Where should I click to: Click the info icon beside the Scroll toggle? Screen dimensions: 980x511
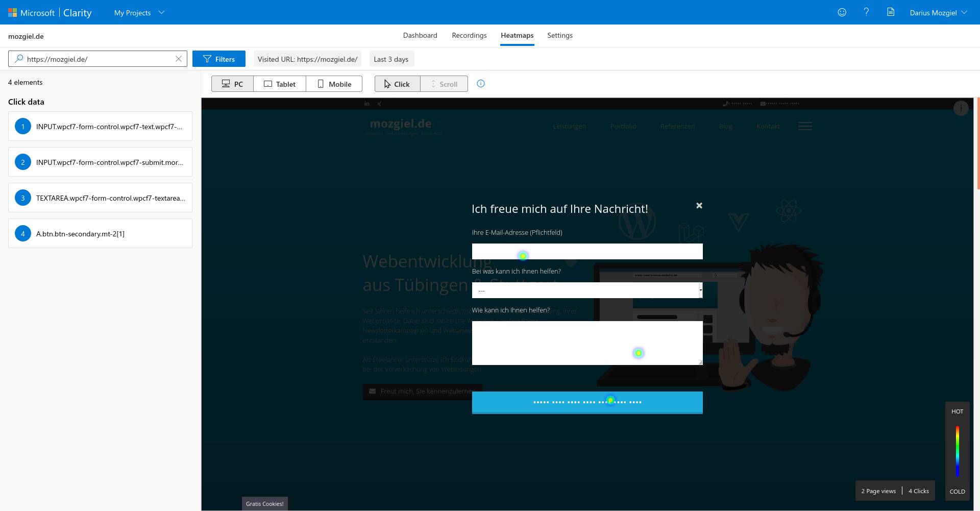(480, 83)
